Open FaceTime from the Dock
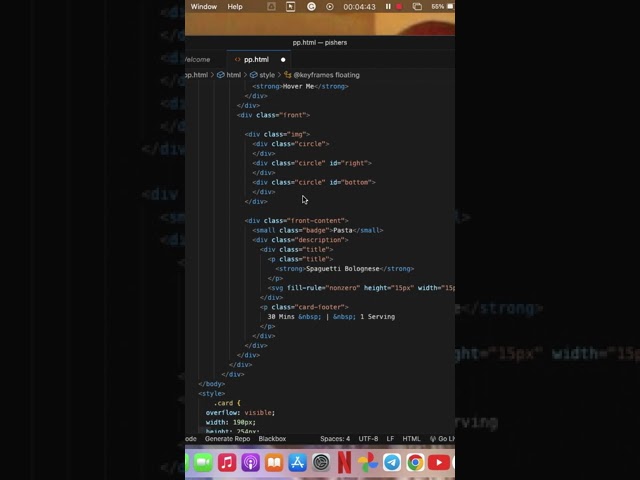The width and height of the screenshot is (640, 480). click(203, 462)
